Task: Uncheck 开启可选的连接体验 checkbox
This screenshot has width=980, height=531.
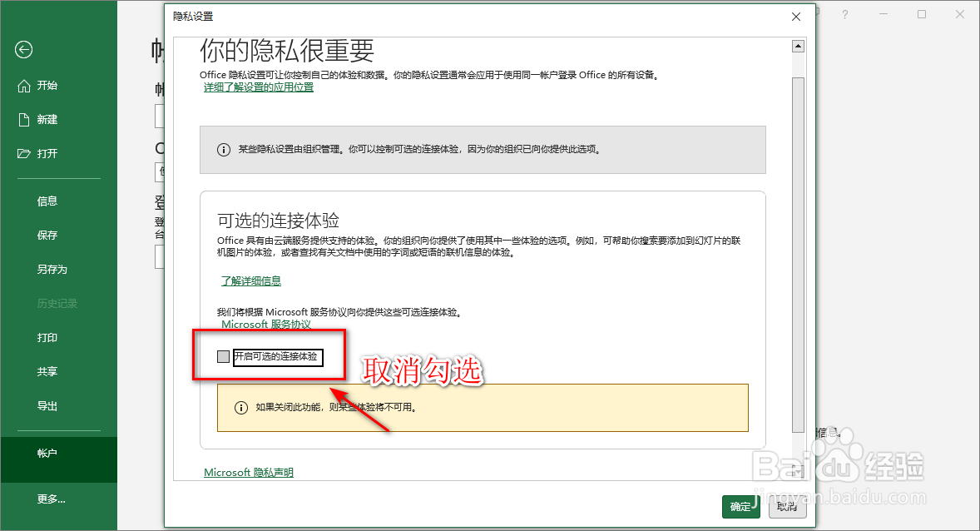Action: 223,356
